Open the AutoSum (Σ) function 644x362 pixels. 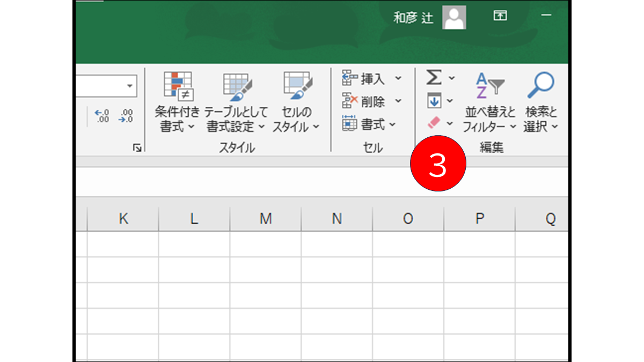434,78
